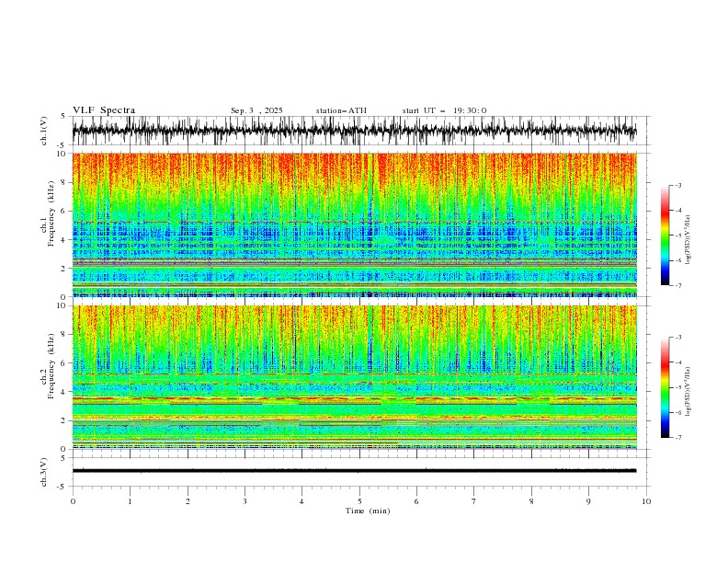Click the log(PSD) label beside ch.1 colorbar
This screenshot has width=728, height=563.
[x=688, y=240]
